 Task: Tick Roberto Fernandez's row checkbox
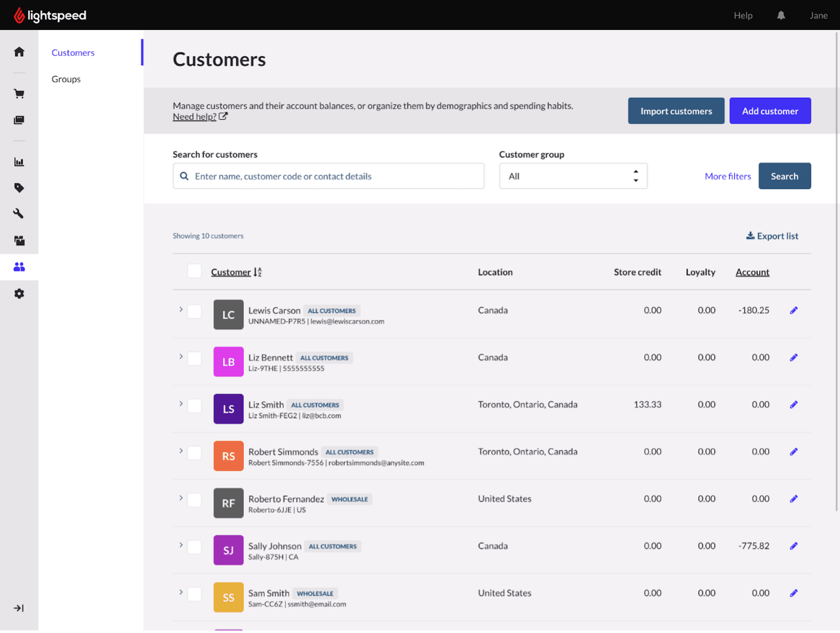pos(194,500)
